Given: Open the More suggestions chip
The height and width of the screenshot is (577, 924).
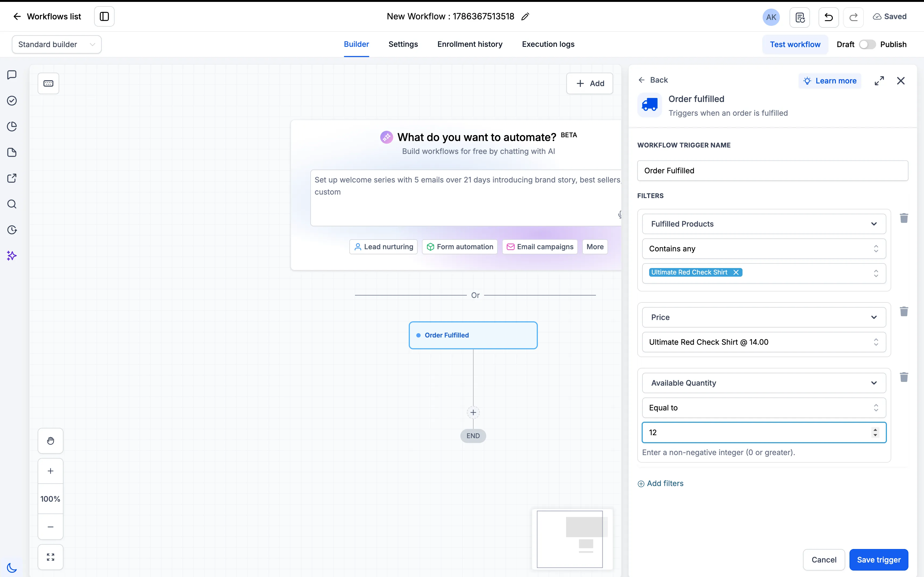Looking at the screenshot, I should tap(595, 247).
